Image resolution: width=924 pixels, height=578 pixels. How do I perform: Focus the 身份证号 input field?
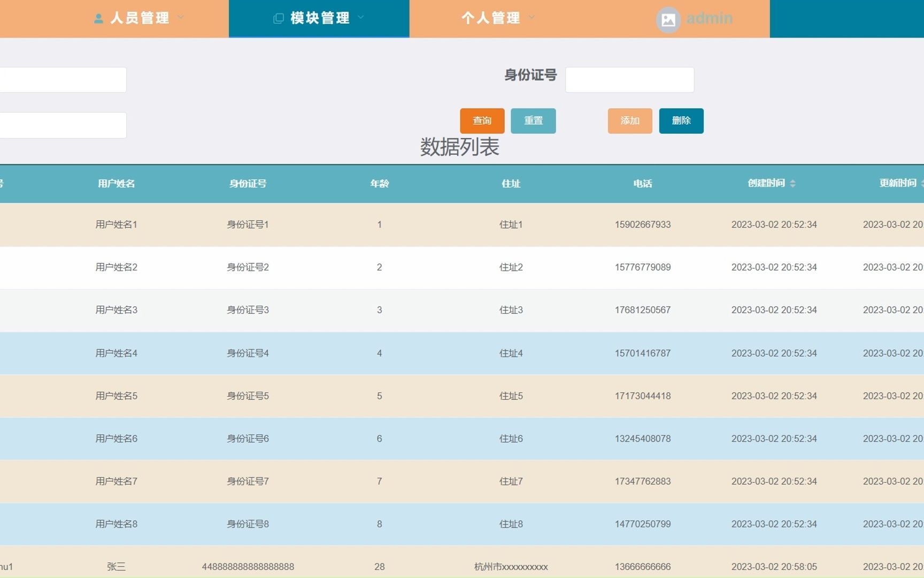tap(630, 80)
